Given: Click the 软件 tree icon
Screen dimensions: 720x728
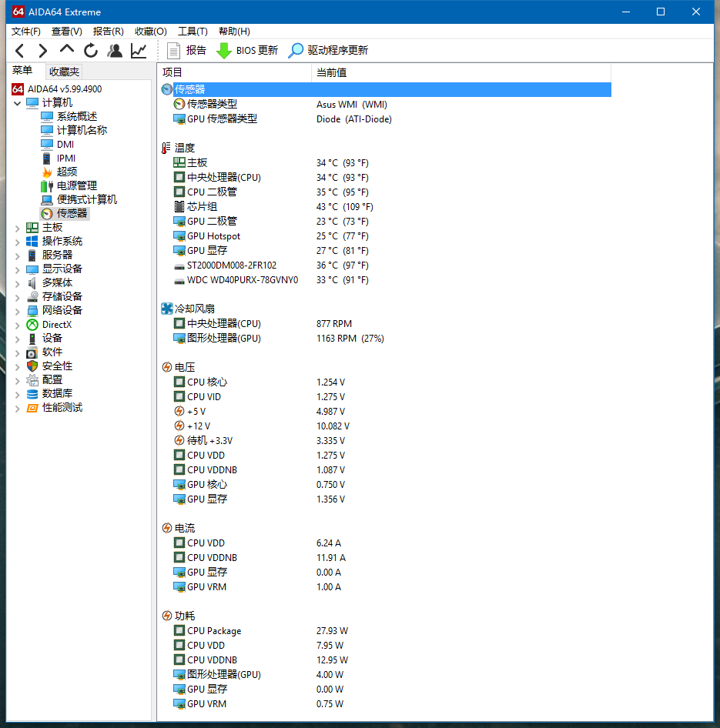Looking at the screenshot, I should click(x=32, y=352).
